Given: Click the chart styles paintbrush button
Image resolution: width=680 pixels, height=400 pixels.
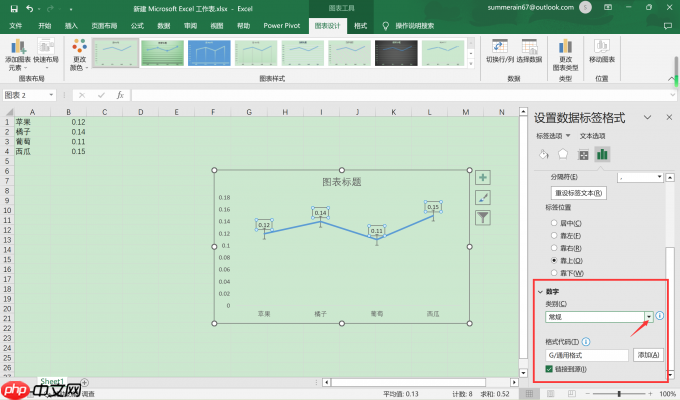Looking at the screenshot, I should 483,198.
